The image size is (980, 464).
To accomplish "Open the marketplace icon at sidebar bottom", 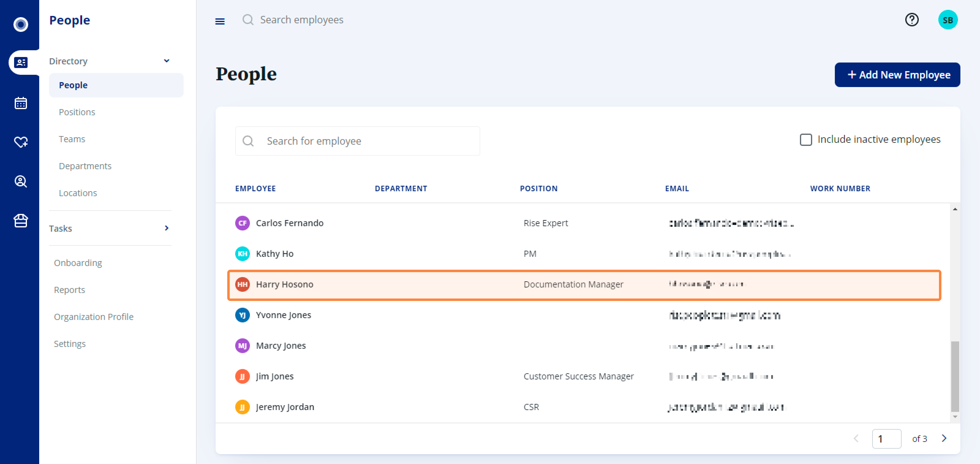I will [x=21, y=221].
